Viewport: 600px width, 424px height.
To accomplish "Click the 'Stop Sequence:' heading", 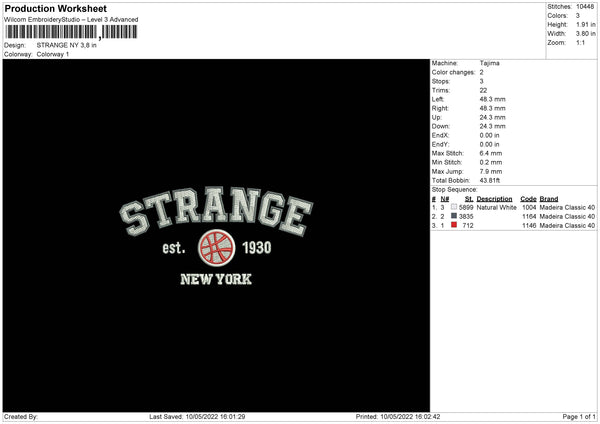I will (x=455, y=190).
